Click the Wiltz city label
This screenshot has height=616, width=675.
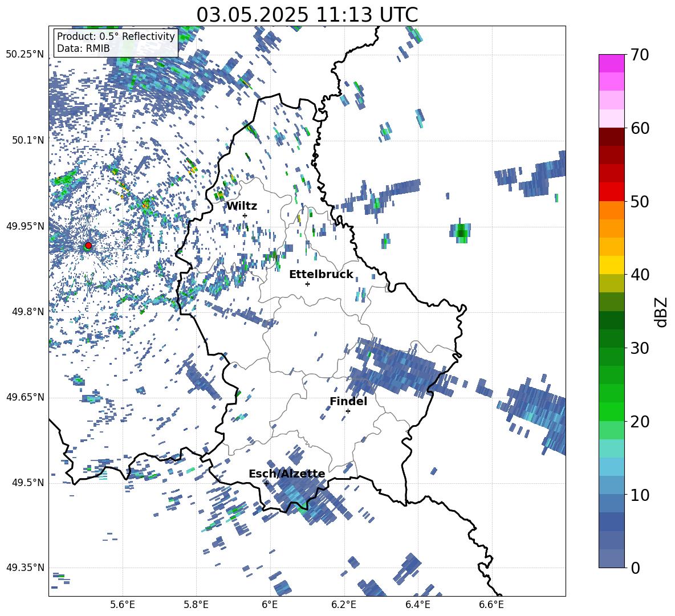242,206
